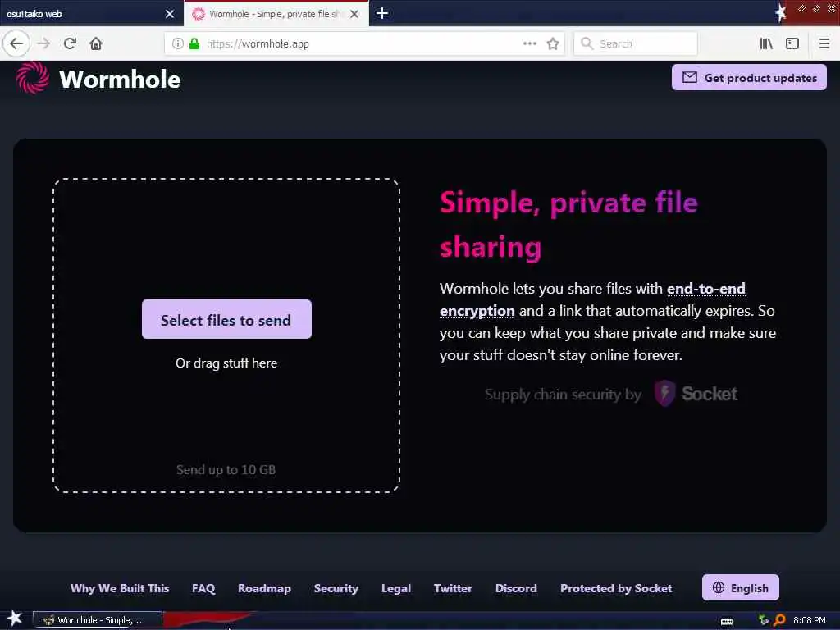Open the taskbar star start button
The height and width of the screenshot is (630, 840).
(15, 619)
